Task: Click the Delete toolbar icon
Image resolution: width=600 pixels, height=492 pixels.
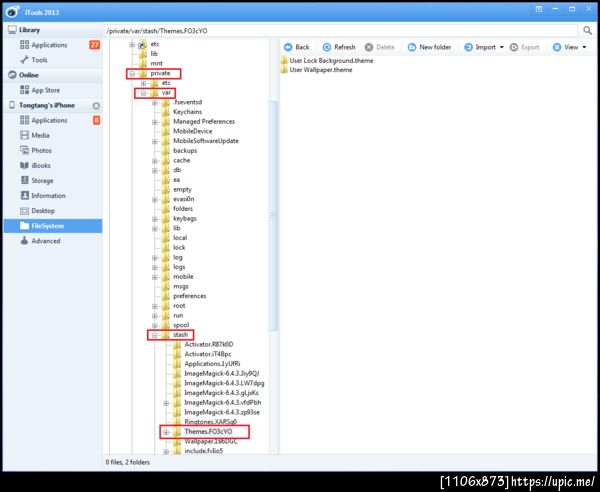Action: coord(369,47)
